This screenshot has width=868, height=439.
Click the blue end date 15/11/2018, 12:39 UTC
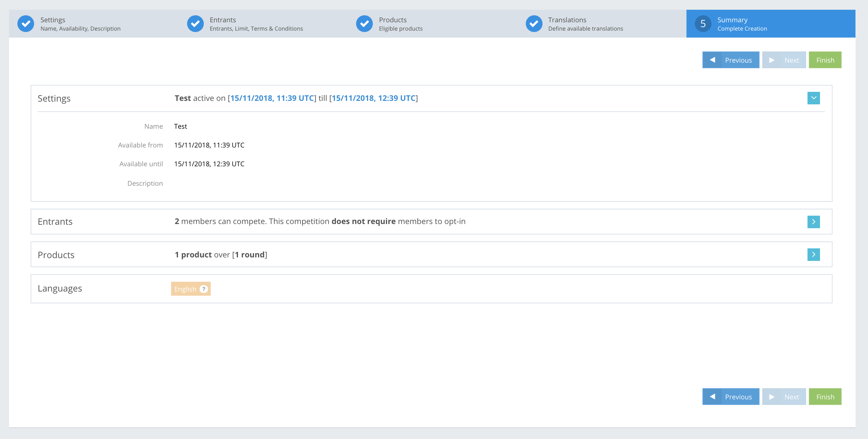point(373,98)
